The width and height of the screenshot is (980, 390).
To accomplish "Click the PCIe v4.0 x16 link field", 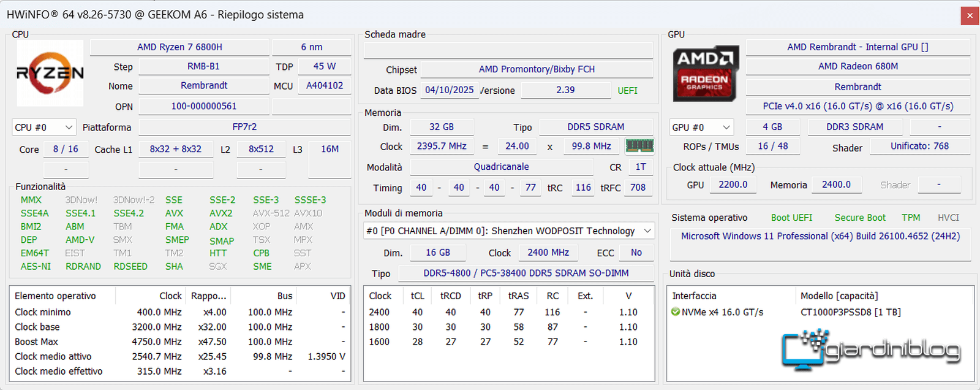I will click(858, 106).
